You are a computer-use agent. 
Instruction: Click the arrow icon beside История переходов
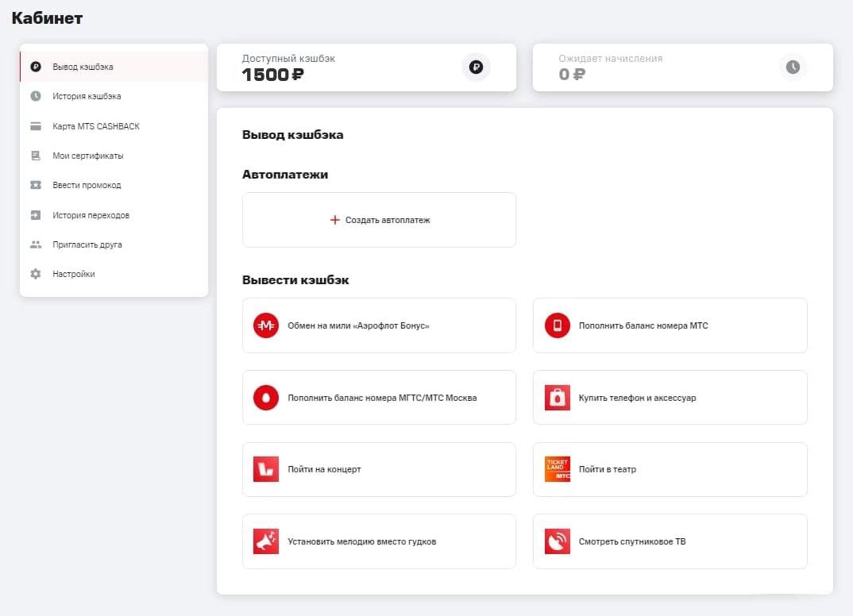36,215
